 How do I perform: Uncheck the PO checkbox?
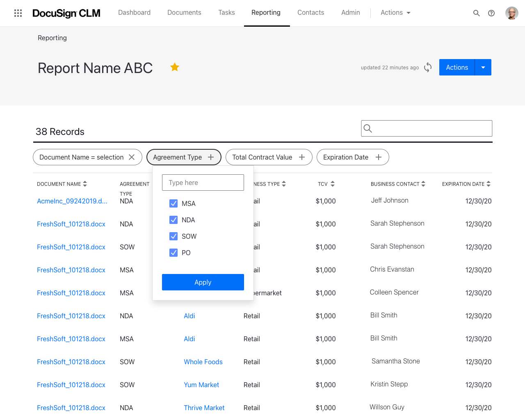tap(173, 253)
